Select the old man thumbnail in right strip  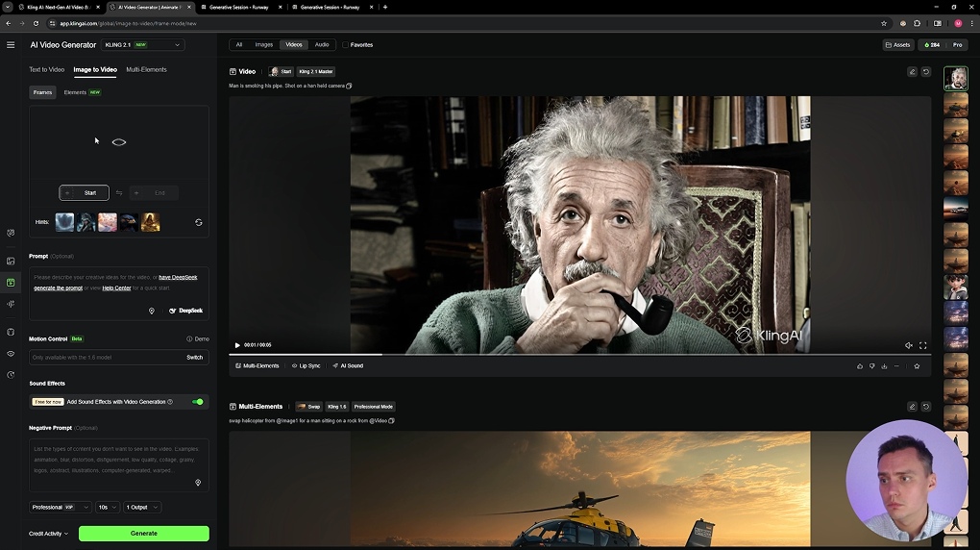pos(956,79)
